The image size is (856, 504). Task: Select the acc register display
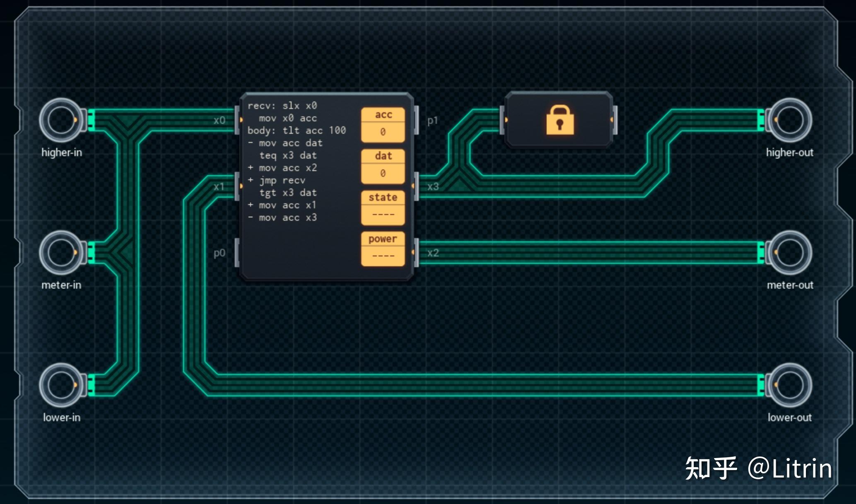pyautogui.click(x=383, y=125)
